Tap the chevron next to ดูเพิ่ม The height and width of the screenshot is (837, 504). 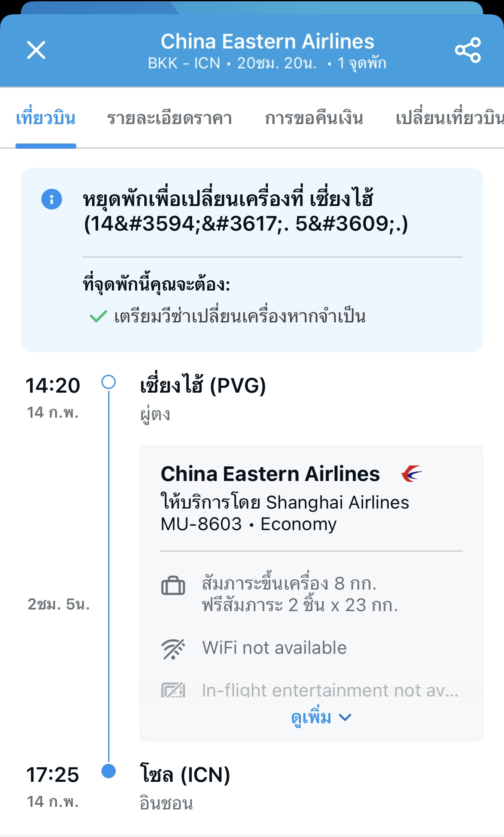345,718
